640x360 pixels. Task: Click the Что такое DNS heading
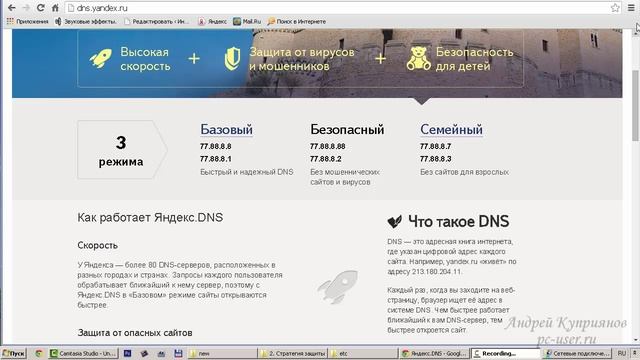[459, 222]
